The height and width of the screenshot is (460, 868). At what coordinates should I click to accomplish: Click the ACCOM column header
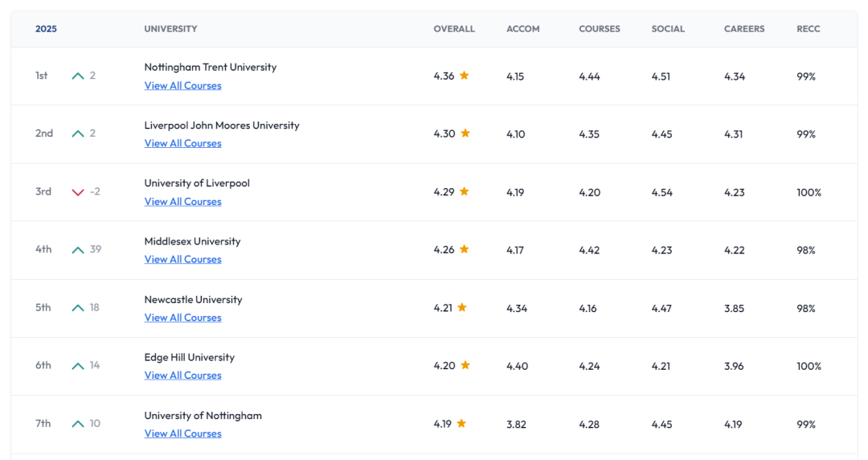(x=522, y=29)
